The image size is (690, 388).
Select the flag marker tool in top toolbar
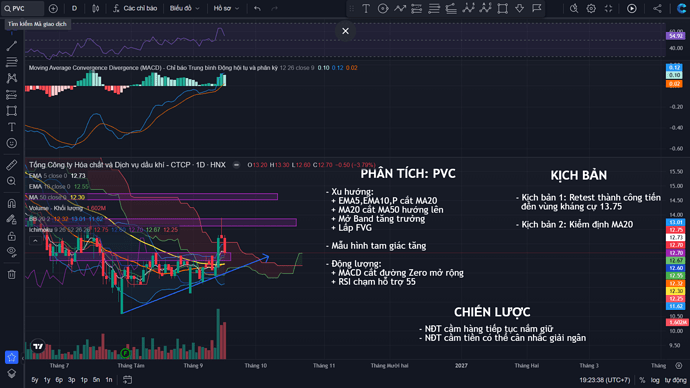[x=536, y=8]
